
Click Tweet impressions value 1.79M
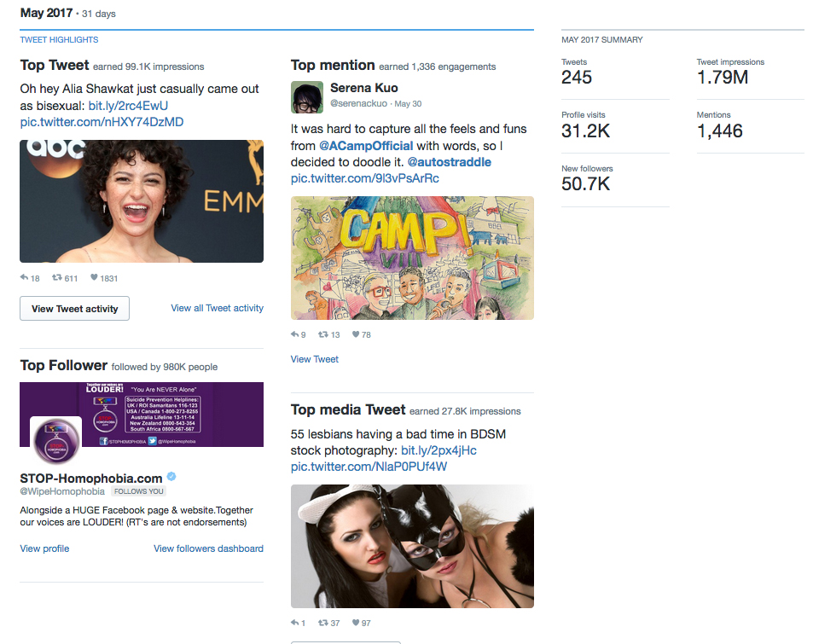coord(723,78)
